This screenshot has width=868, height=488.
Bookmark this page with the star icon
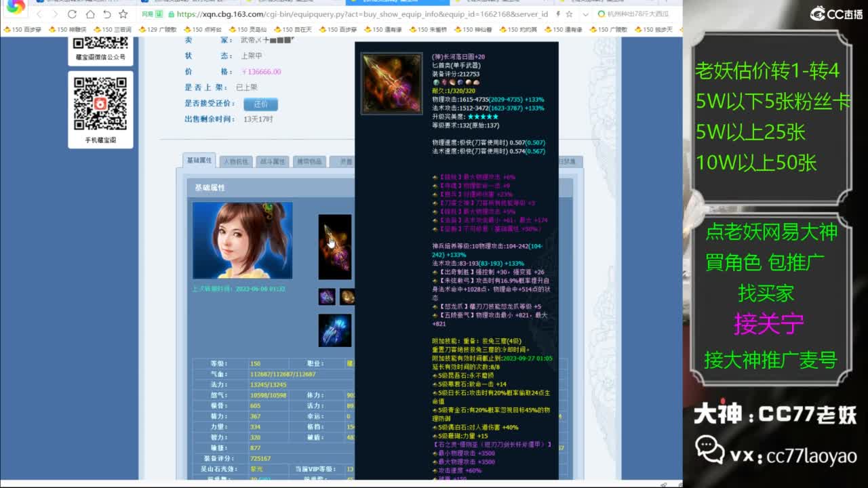click(123, 14)
